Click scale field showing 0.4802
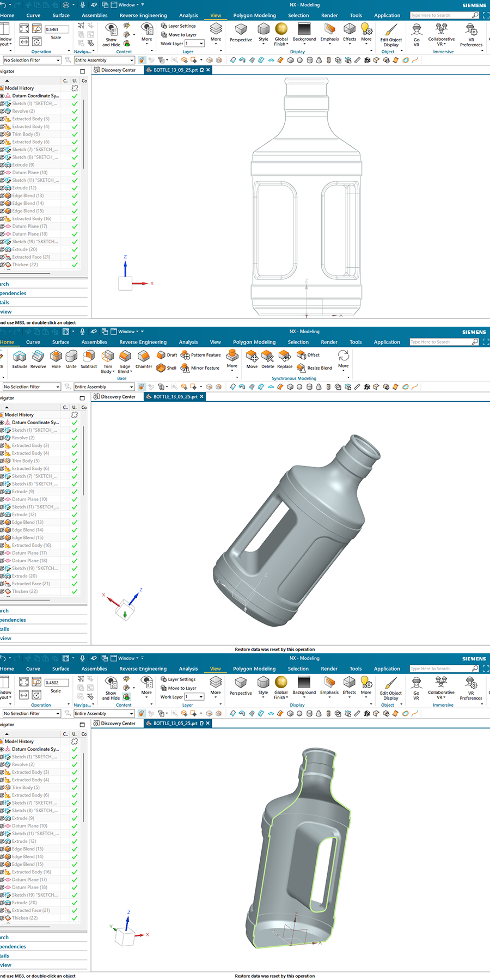This screenshot has width=490, height=980. pos(56,683)
